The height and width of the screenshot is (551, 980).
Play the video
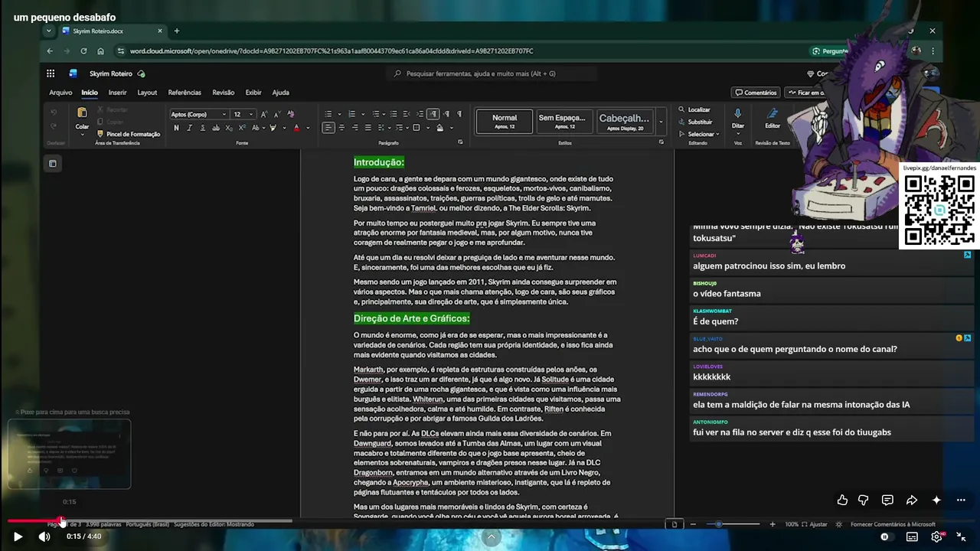point(18,536)
